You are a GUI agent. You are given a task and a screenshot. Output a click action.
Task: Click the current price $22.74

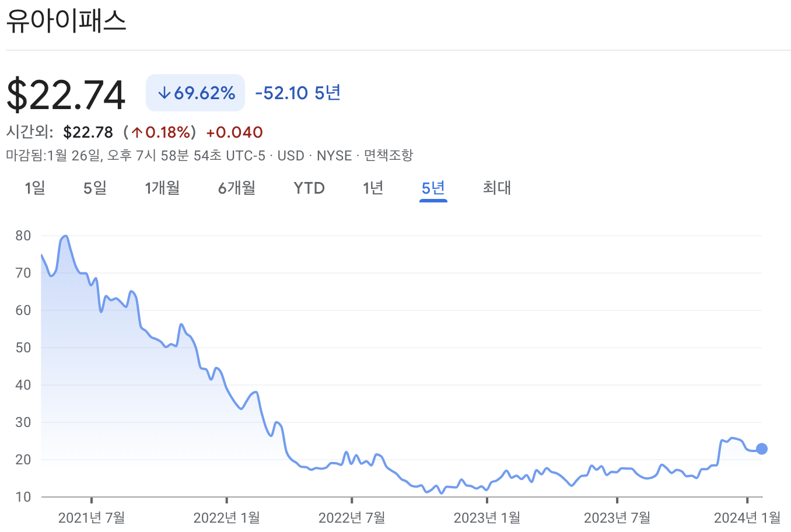pyautogui.click(x=66, y=92)
